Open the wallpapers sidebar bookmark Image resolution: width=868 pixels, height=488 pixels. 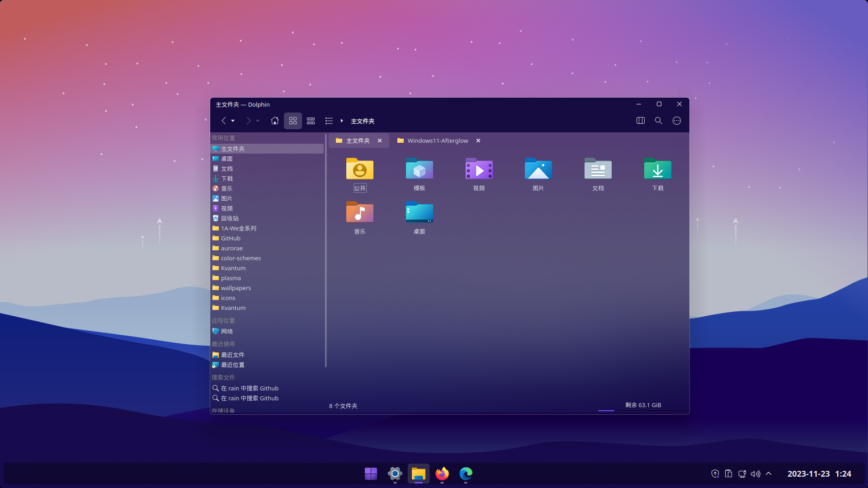coord(267,288)
